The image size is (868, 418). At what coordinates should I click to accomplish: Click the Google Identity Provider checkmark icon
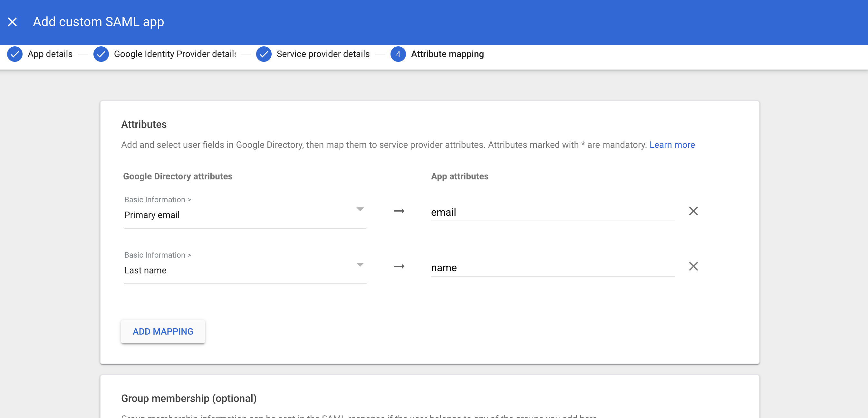pos(101,54)
